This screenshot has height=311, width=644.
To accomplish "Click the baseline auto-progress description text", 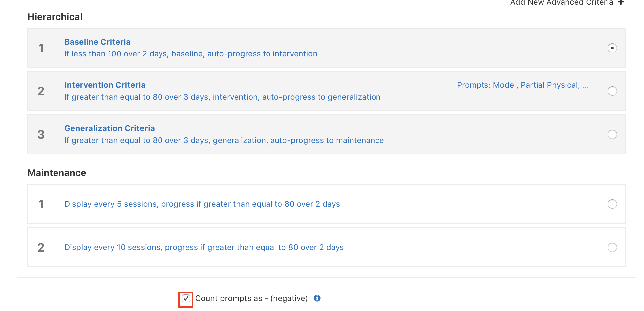I will pos(191,54).
